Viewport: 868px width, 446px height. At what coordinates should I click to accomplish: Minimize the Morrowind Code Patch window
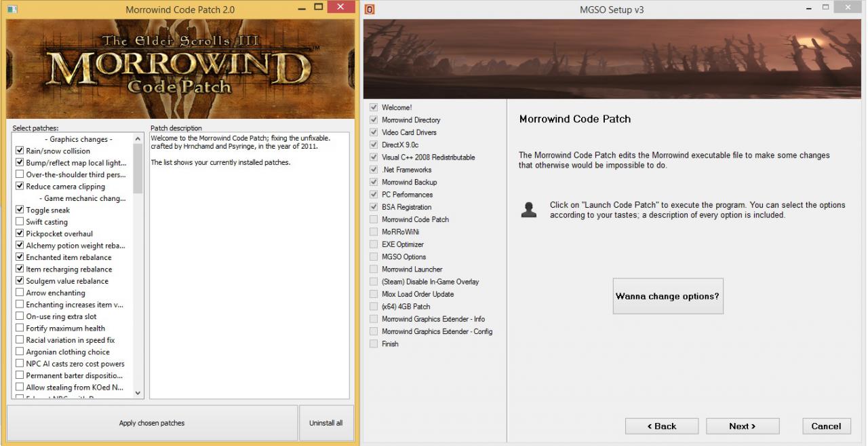tap(302, 7)
